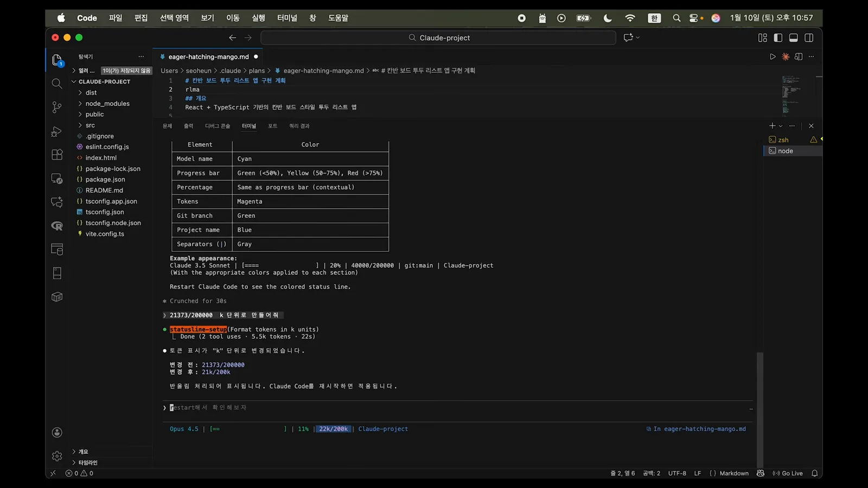The image size is (868, 488).
Task: Close the terminal panel with X
Action: (811, 126)
